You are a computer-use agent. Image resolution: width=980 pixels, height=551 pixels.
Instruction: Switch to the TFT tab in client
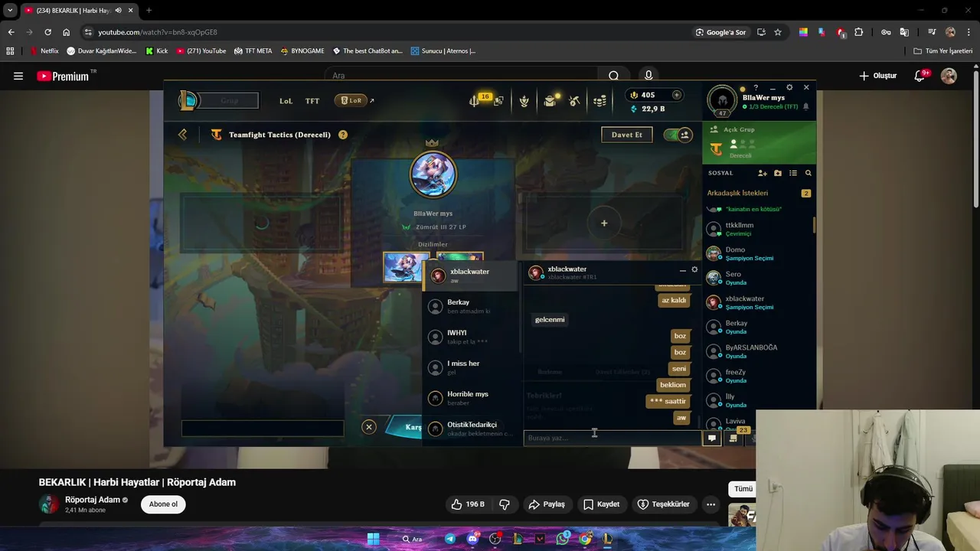pos(312,101)
